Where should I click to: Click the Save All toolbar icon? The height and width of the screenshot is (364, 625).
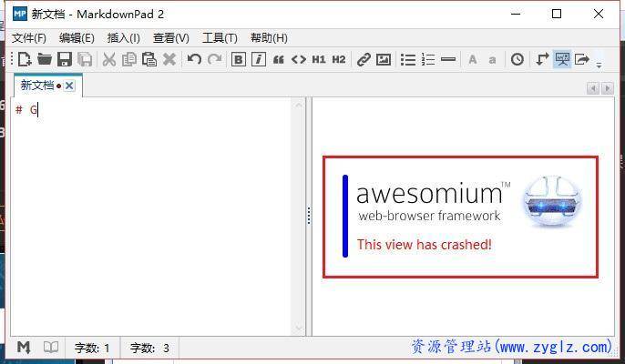pyautogui.click(x=85, y=60)
